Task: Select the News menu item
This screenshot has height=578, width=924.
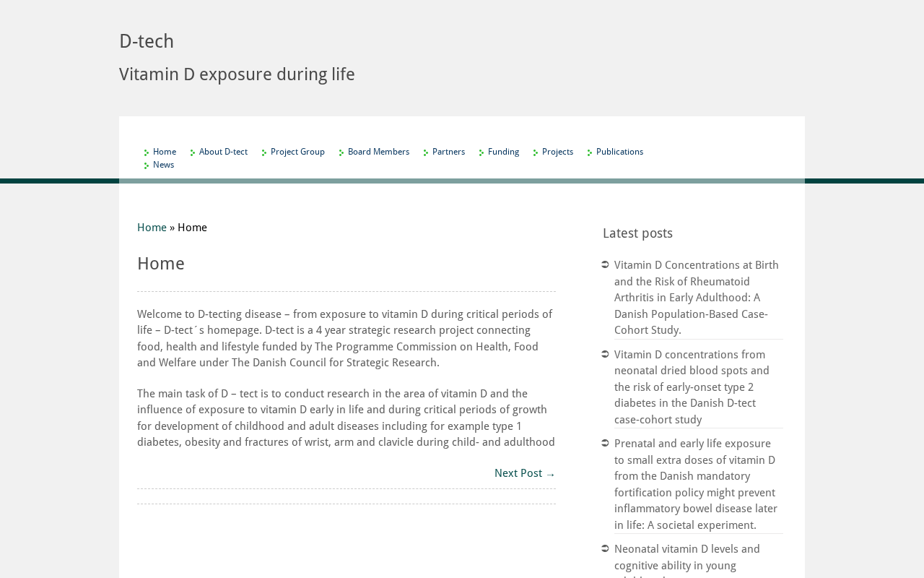Action: [163, 165]
